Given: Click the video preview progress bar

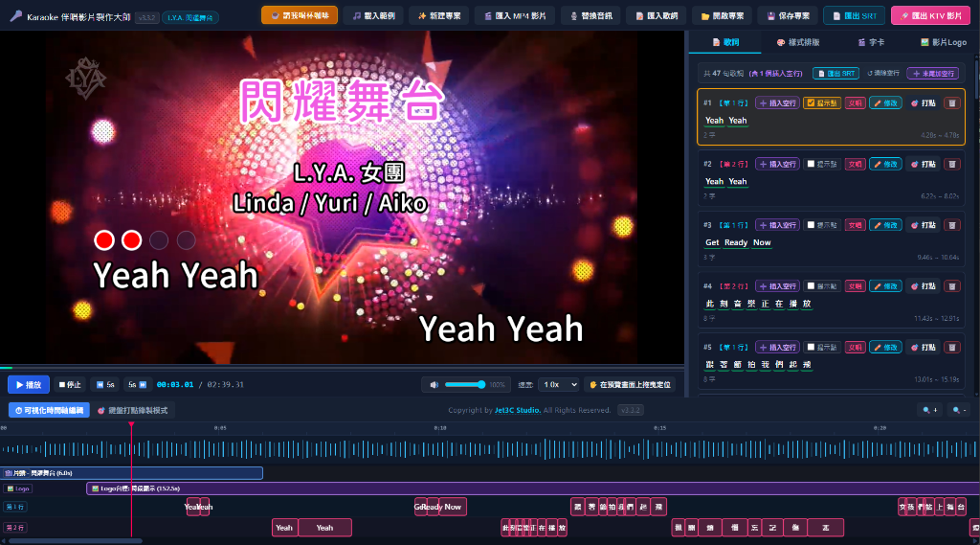Looking at the screenshot, I should pyautogui.click(x=342, y=367).
